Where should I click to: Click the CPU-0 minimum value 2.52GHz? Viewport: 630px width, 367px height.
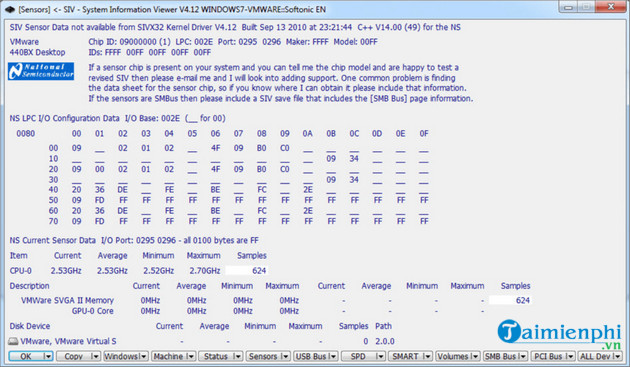click(159, 271)
